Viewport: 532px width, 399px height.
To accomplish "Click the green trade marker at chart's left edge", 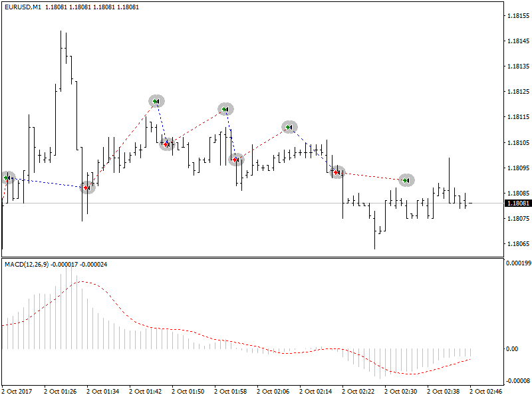I will click(7, 178).
